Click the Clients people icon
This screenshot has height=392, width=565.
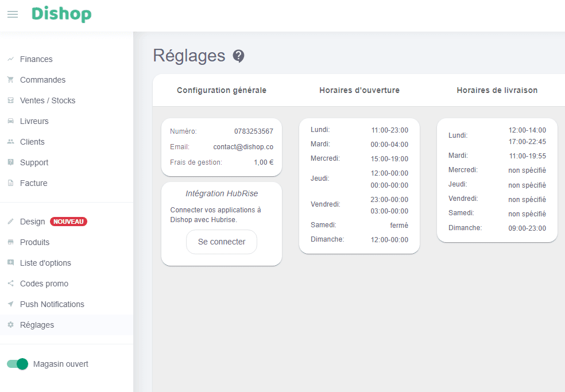pos(11,142)
